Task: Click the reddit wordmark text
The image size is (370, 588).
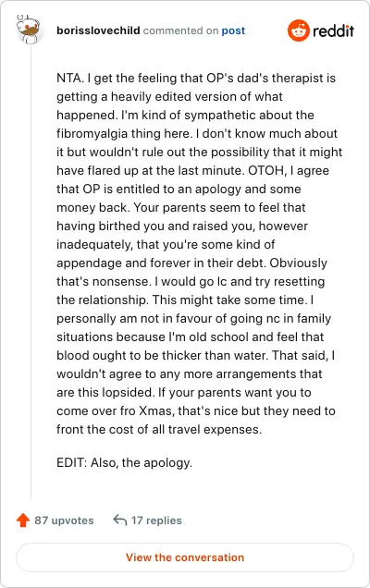Action: pos(333,31)
